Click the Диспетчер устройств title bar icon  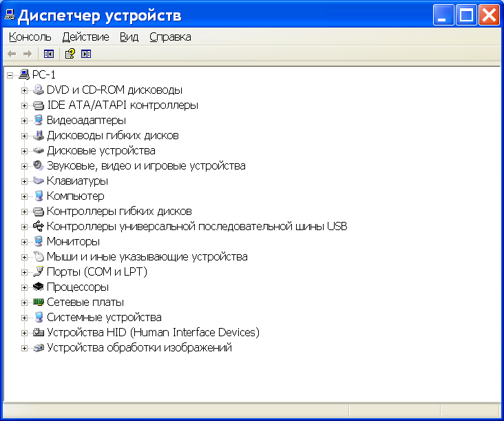click(x=10, y=14)
